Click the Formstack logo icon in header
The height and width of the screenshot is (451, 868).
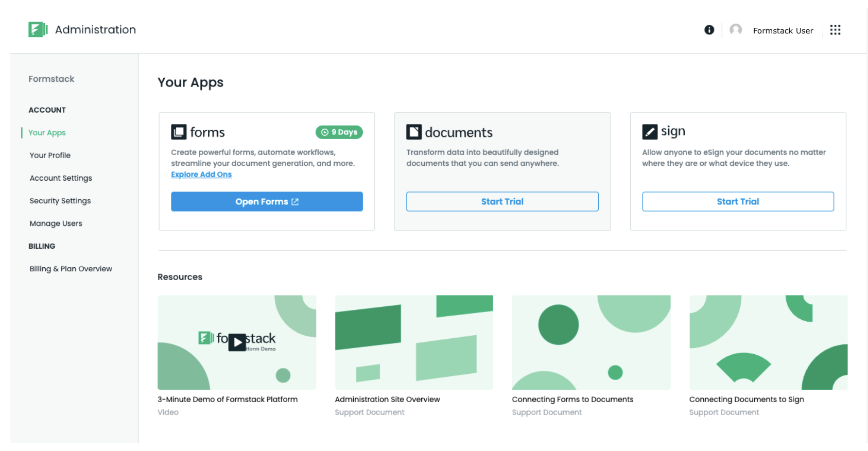click(38, 29)
